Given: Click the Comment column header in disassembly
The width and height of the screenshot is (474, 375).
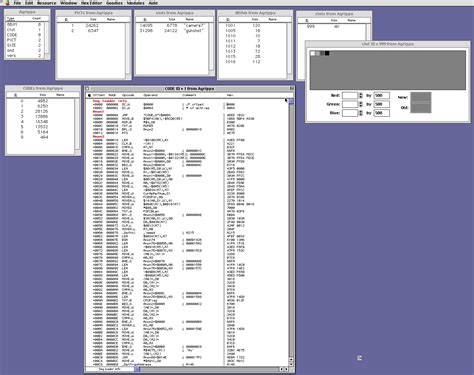Looking at the screenshot, I should [x=189, y=95].
